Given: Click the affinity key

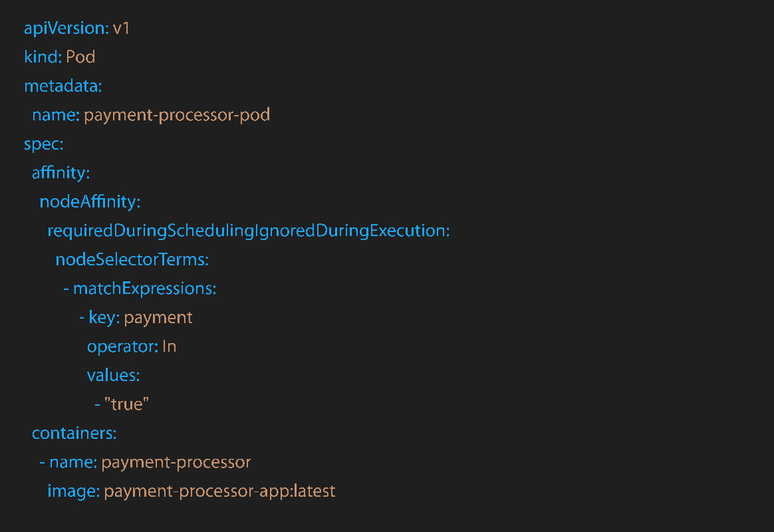Looking at the screenshot, I should coord(61,173).
